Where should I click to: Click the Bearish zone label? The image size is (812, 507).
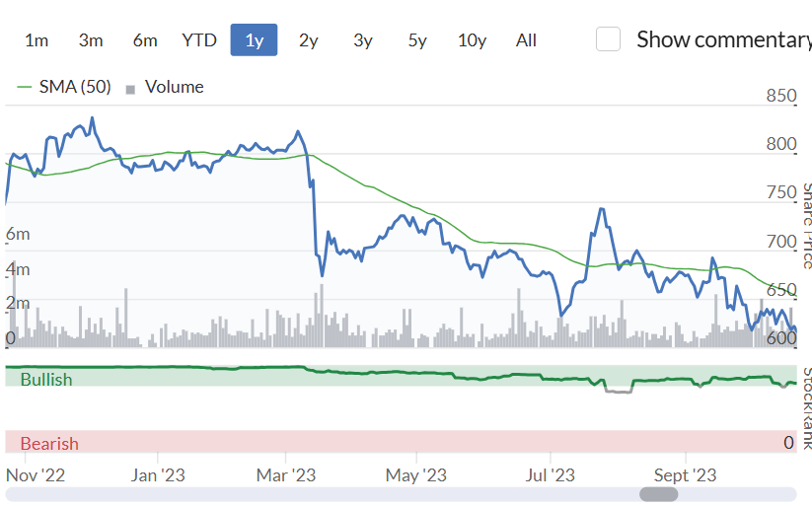(49, 444)
